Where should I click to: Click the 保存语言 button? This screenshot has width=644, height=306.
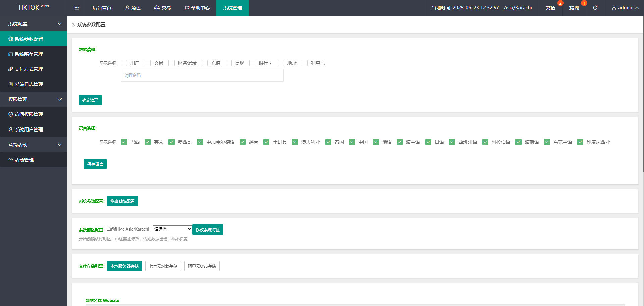tap(95, 164)
